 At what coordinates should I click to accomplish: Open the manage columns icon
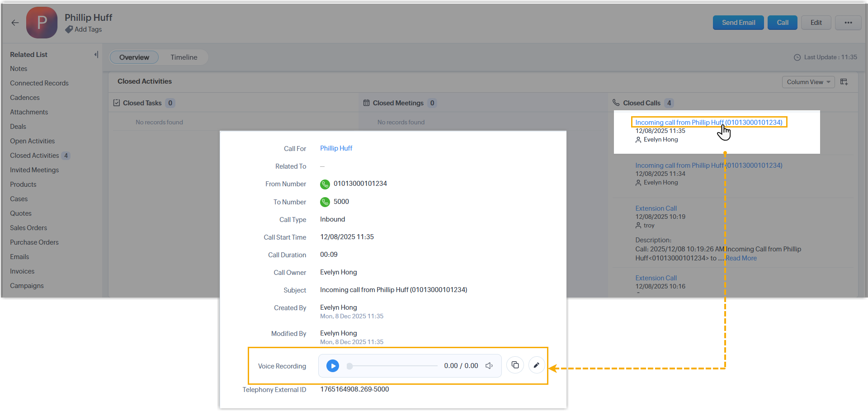pyautogui.click(x=844, y=82)
